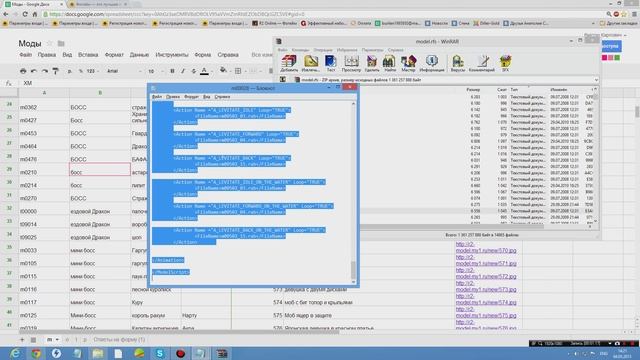The width and height of the screenshot is (640, 360).
Task: Click WinRAR Test (Тест) toolbar icon
Action: coord(330,63)
